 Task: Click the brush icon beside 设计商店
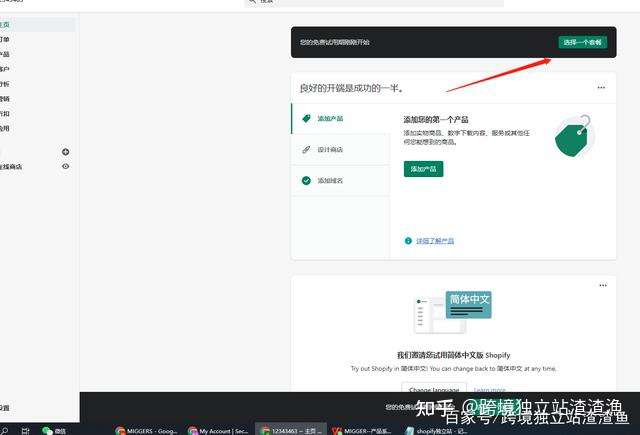(x=306, y=149)
